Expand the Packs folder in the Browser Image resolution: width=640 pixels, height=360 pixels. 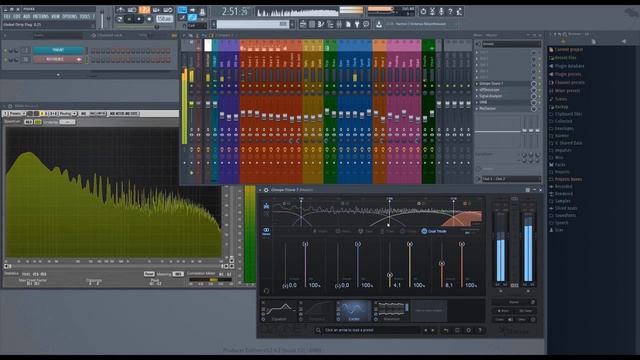[x=560, y=164]
